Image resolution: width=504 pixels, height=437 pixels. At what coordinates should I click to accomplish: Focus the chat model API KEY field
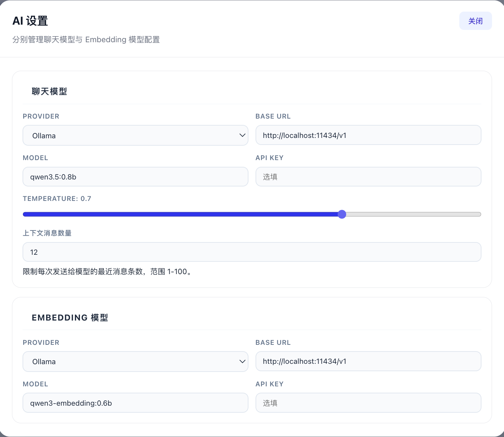coord(368,177)
